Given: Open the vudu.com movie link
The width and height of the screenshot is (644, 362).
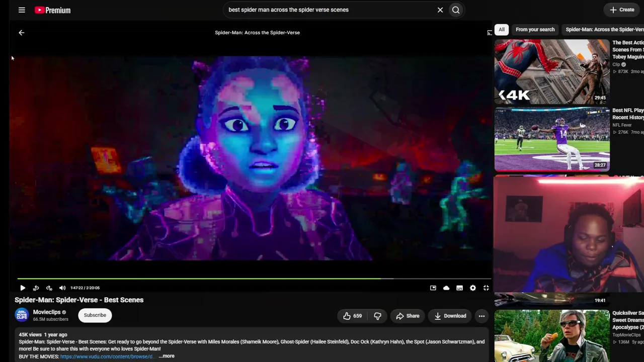Looking at the screenshot, I should pyautogui.click(x=107, y=356).
